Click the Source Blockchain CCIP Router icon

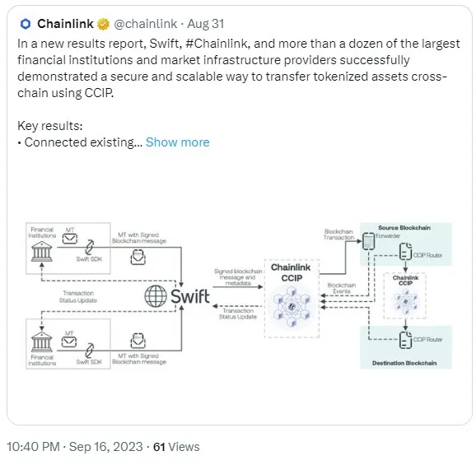[x=405, y=252]
